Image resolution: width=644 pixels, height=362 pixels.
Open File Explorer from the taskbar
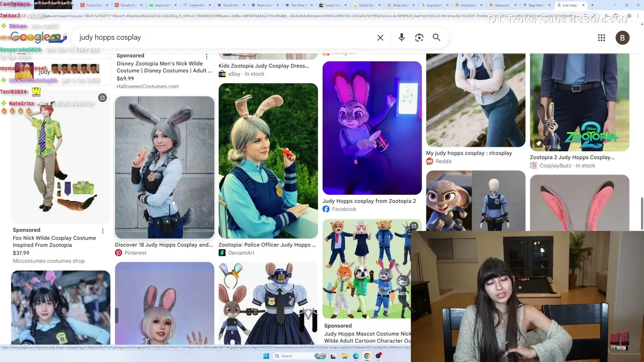(x=345, y=356)
